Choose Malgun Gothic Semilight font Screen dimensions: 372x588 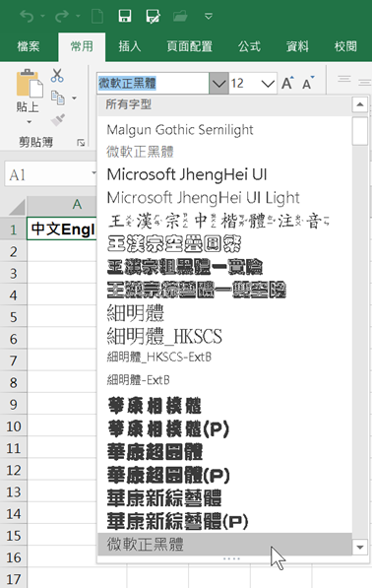click(224, 130)
